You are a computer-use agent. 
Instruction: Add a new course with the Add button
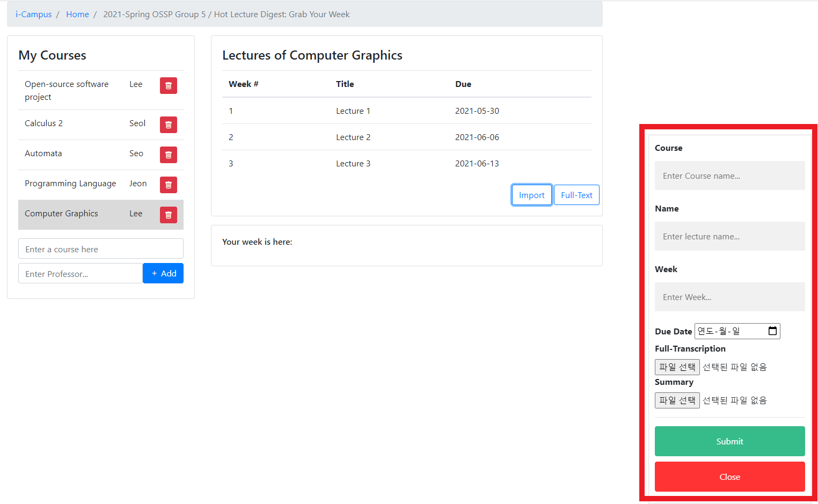[x=163, y=273]
